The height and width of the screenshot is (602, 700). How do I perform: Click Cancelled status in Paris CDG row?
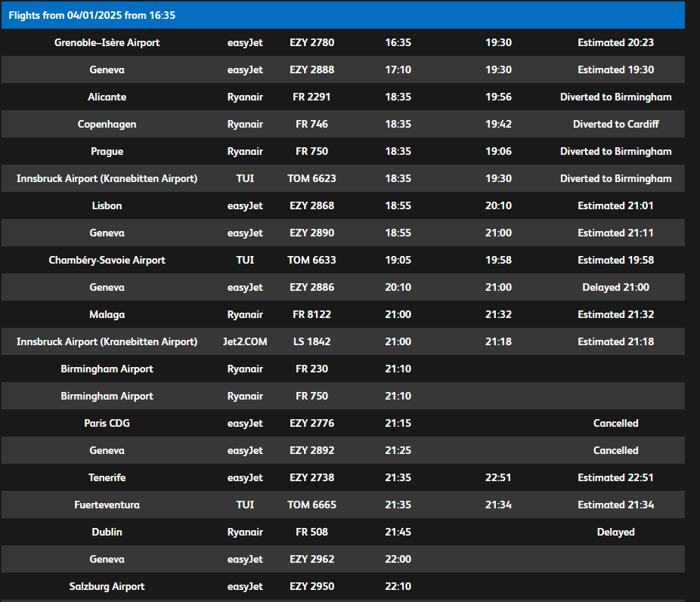coord(615,423)
